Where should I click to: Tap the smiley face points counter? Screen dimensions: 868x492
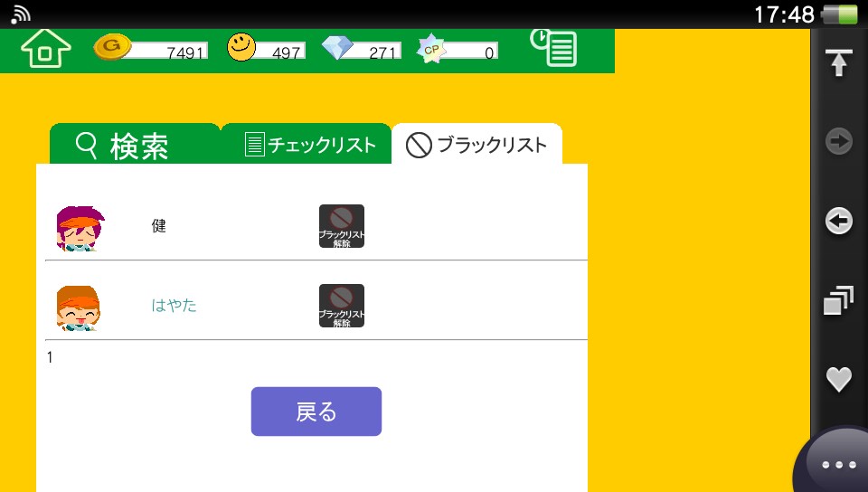coord(266,48)
